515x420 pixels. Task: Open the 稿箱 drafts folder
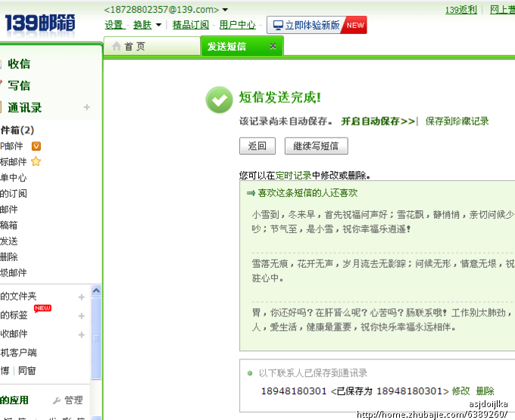[9, 226]
